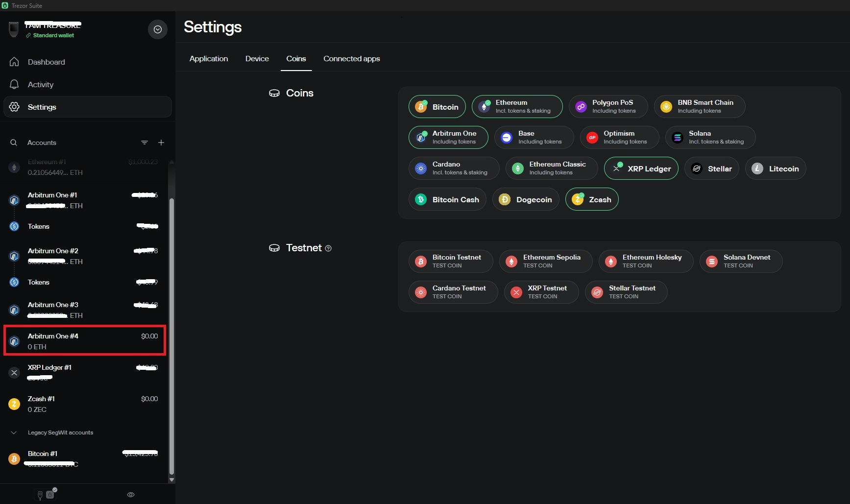Select Settings in the sidebar
The width and height of the screenshot is (850, 504).
pos(88,107)
